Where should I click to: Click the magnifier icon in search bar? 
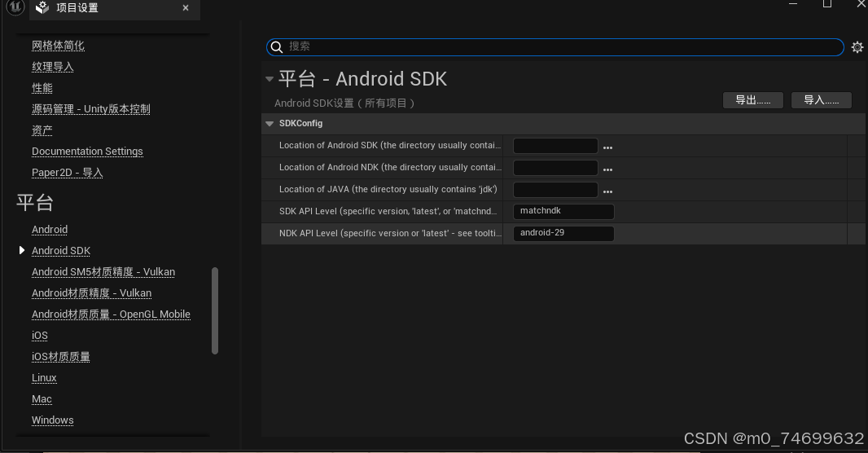[x=277, y=47]
